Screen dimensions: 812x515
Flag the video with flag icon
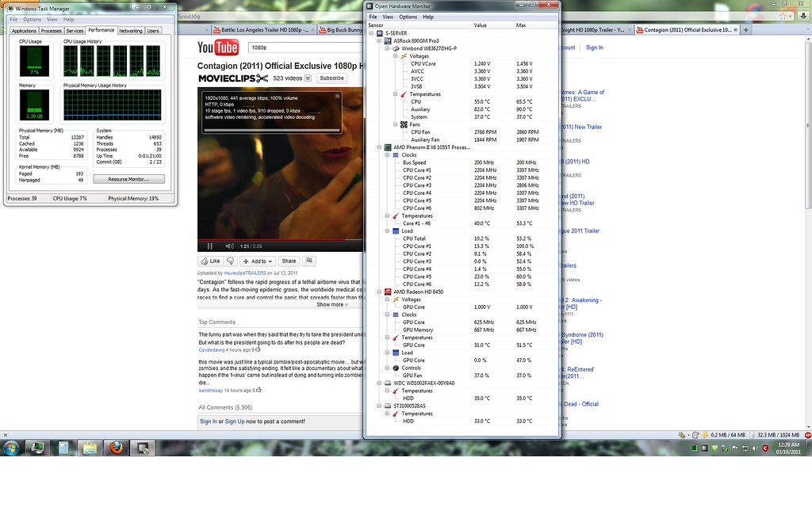(x=309, y=261)
